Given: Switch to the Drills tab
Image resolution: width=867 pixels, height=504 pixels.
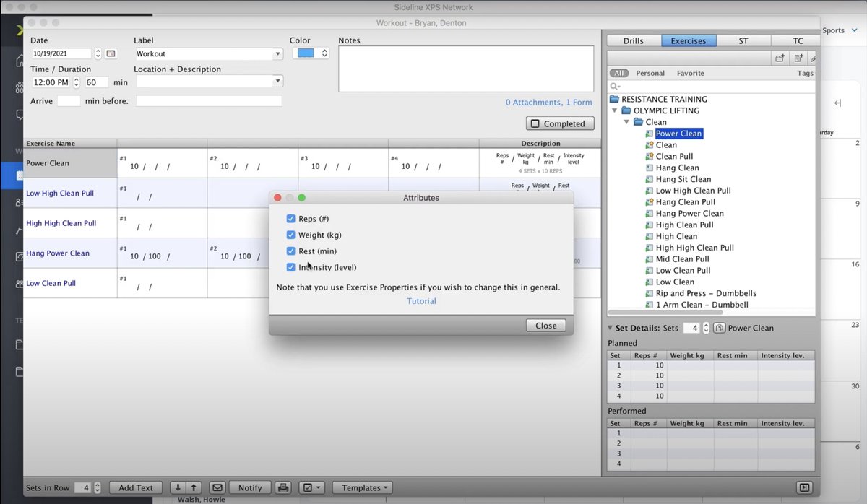Looking at the screenshot, I should 634,40.
